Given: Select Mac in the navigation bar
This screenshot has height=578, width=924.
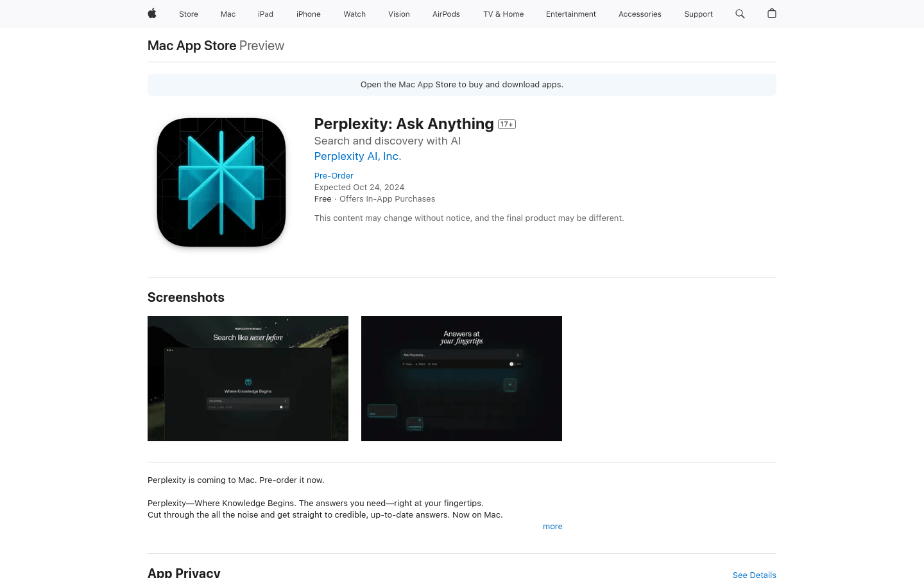Looking at the screenshot, I should pyautogui.click(x=228, y=14).
